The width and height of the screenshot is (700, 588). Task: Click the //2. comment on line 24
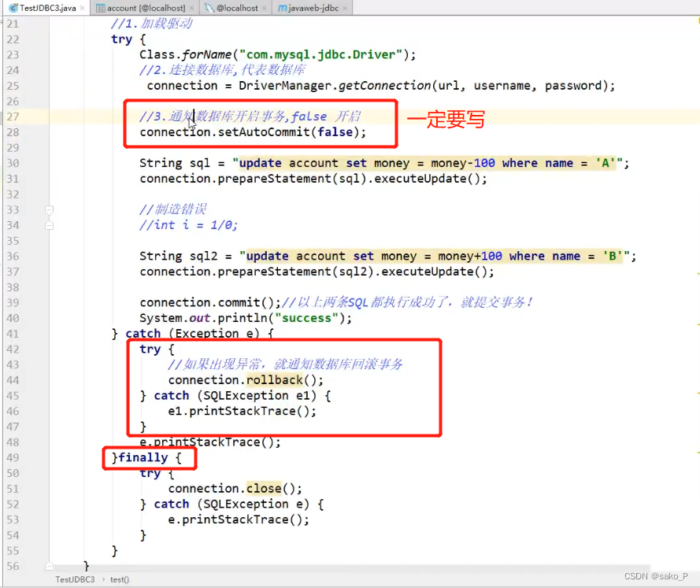click(223, 70)
